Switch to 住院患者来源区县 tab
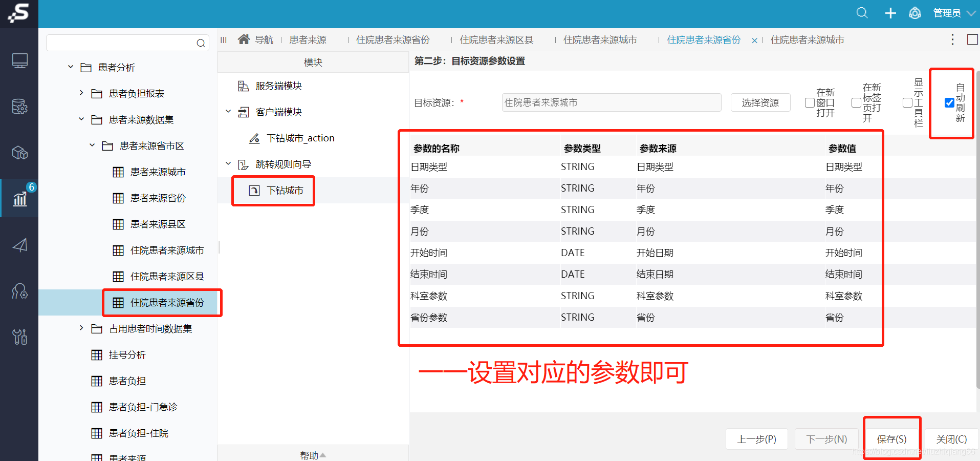 coord(496,39)
